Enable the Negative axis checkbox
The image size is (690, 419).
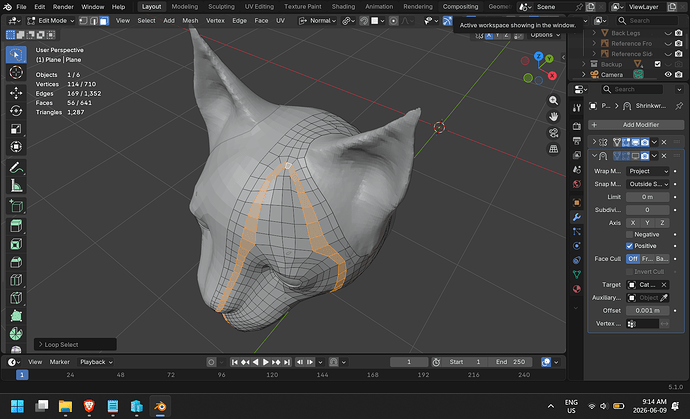629,235
